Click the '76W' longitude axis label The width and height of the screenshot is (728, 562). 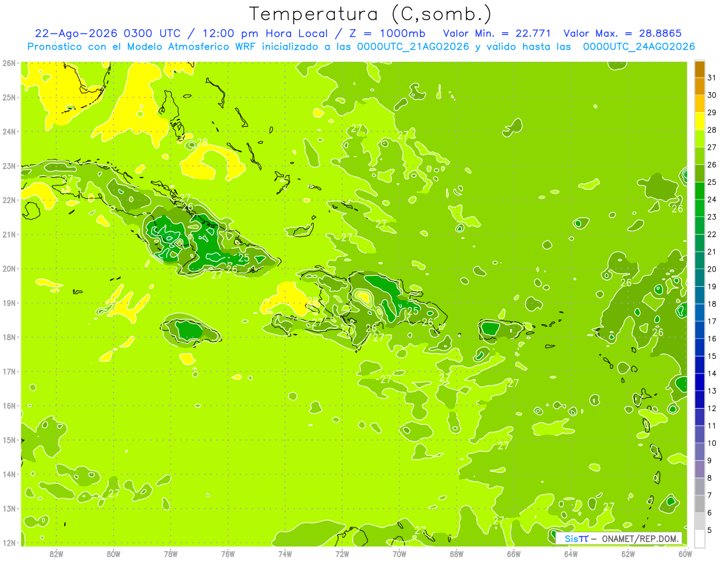228,554
